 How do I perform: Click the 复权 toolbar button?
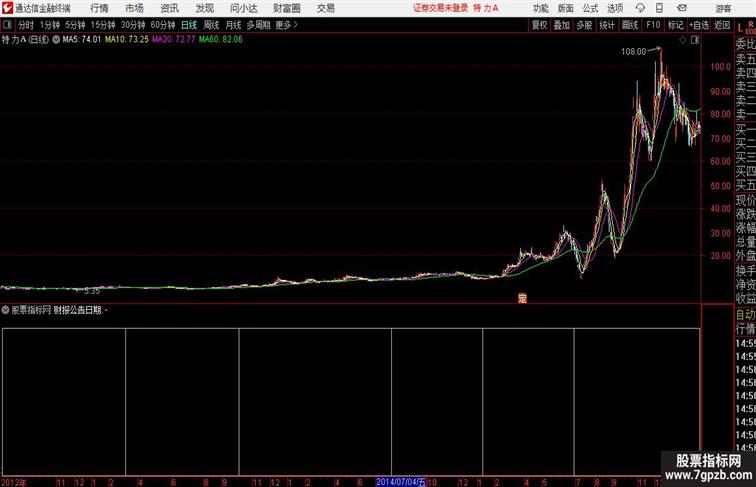[540, 25]
